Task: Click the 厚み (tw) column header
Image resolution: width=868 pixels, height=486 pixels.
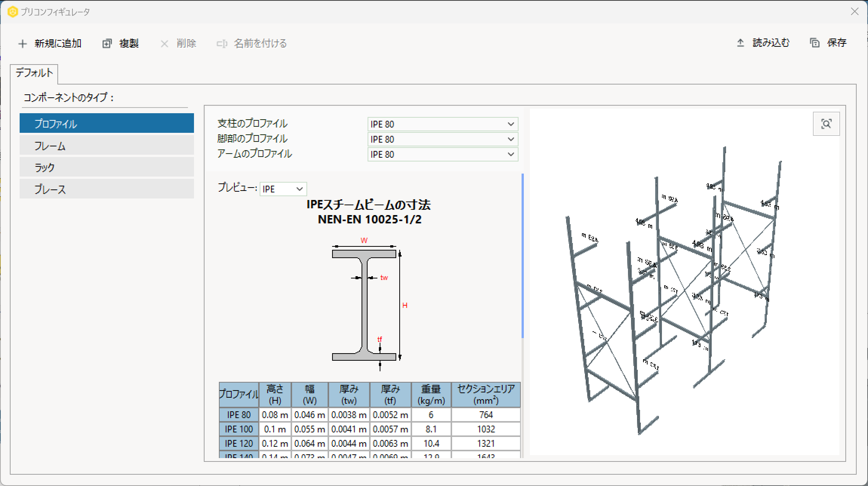Action: click(349, 395)
